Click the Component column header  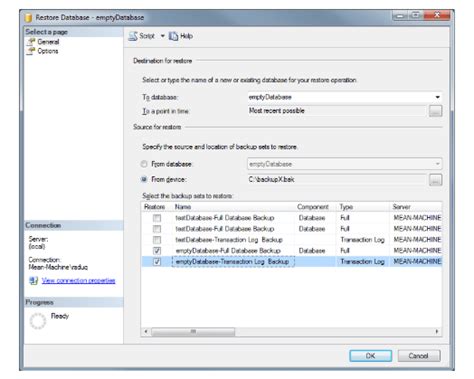[x=316, y=207]
